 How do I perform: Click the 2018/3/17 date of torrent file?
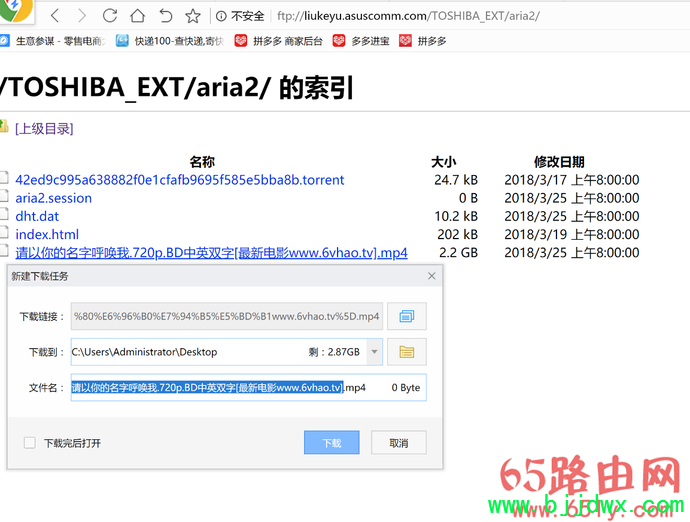(572, 180)
